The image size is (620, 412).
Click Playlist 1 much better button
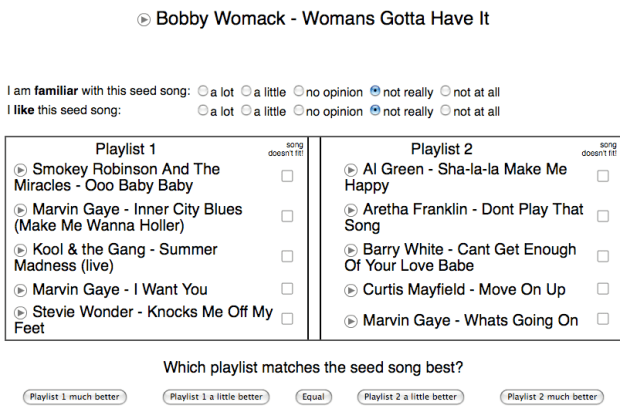[x=74, y=397]
